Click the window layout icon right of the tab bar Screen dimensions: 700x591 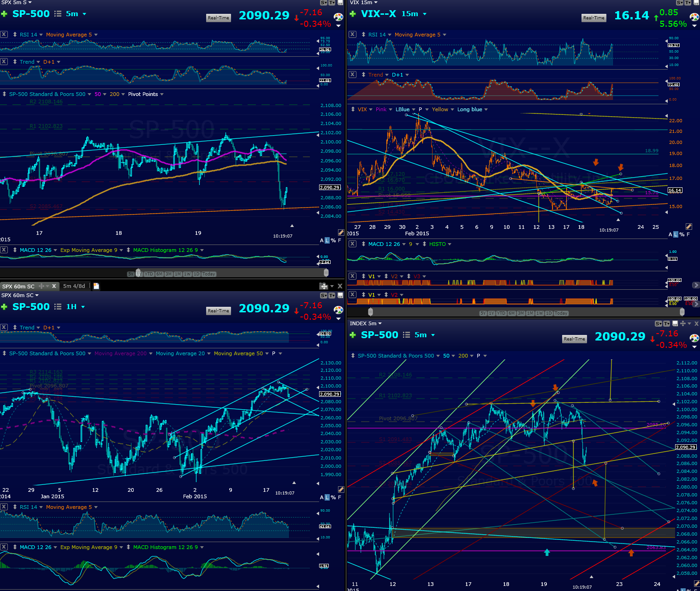(324, 286)
